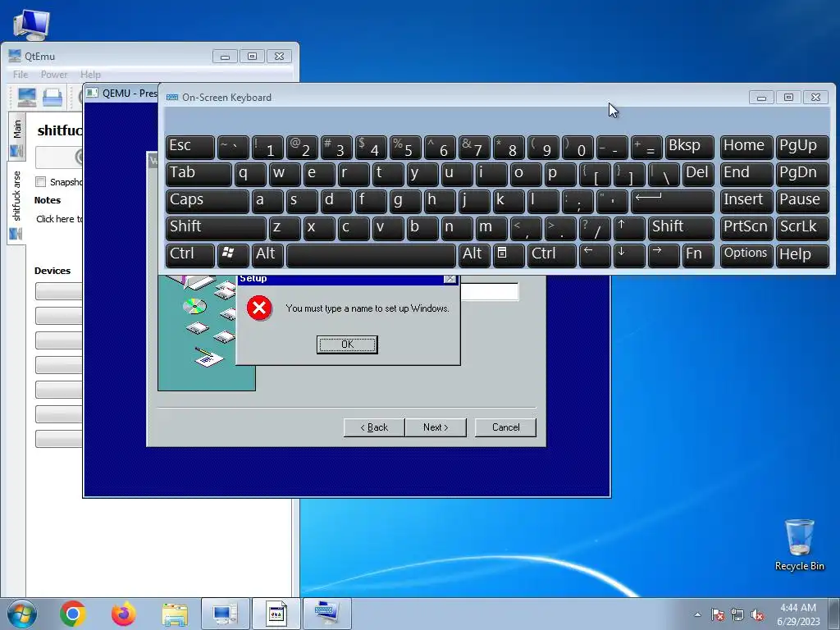840x630 pixels.
Task: Close the Setup error dialog
Action: [x=450, y=279]
